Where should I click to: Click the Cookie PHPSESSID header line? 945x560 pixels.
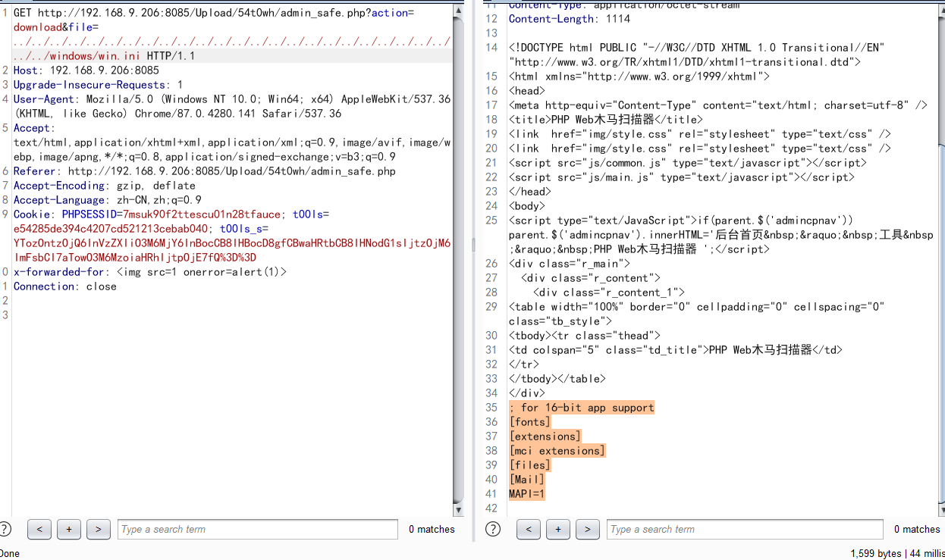click(x=232, y=236)
